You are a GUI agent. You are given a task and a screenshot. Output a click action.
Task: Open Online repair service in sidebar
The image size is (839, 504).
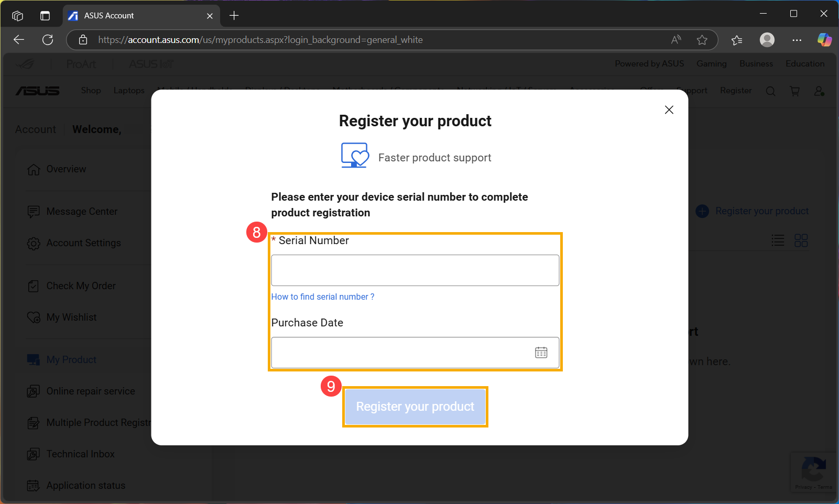coord(91,391)
